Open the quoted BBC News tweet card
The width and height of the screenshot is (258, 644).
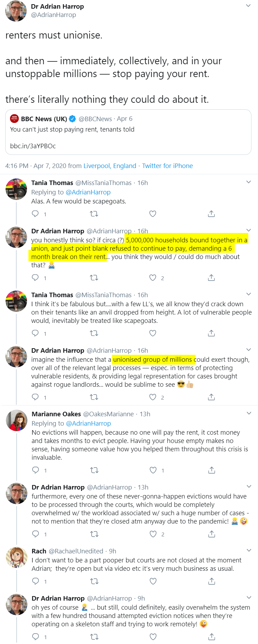pyautogui.click(x=128, y=132)
